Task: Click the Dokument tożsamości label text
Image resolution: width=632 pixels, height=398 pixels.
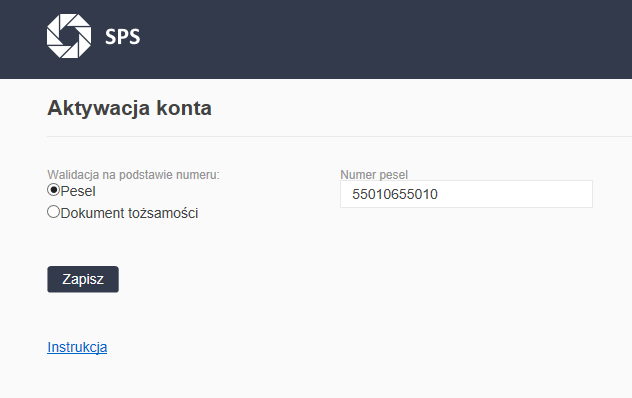Action: coord(129,213)
